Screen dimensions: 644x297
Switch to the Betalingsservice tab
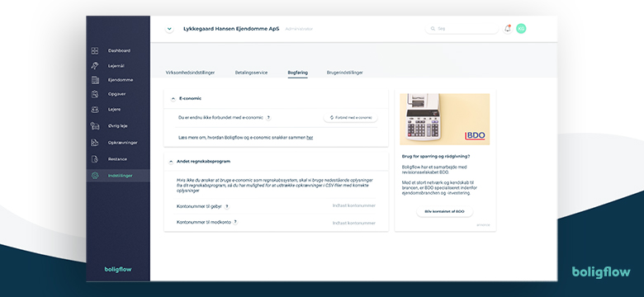click(251, 73)
